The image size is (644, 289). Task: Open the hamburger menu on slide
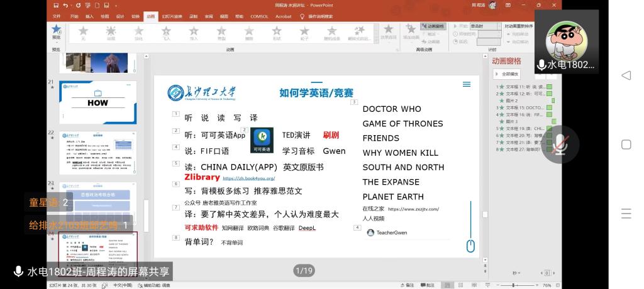(466, 84)
